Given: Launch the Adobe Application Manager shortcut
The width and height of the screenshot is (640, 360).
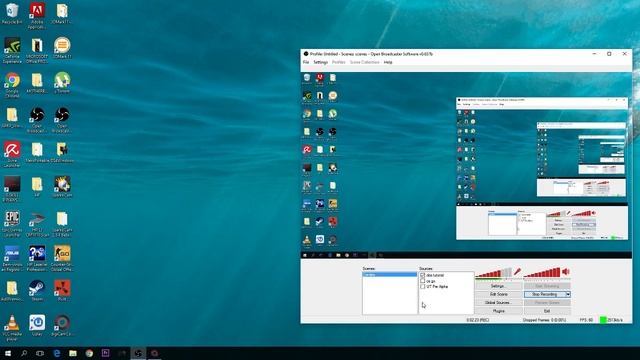Looking at the screenshot, I should tap(37, 15).
